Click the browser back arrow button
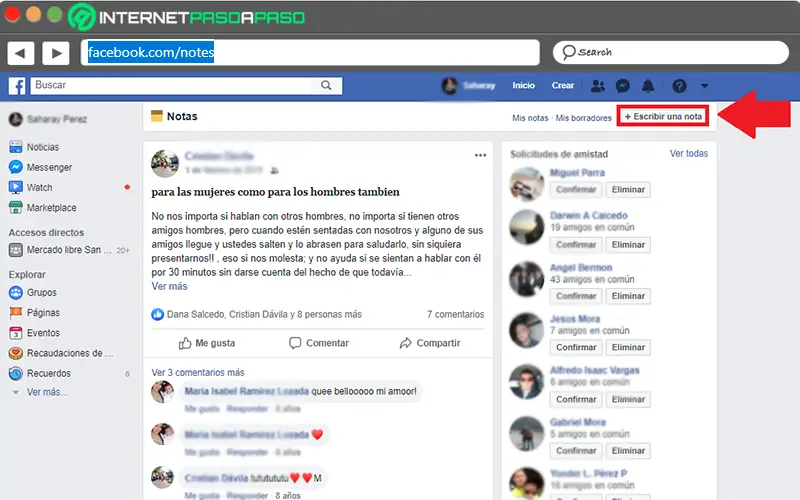This screenshot has height=500, width=800. pyautogui.click(x=20, y=53)
